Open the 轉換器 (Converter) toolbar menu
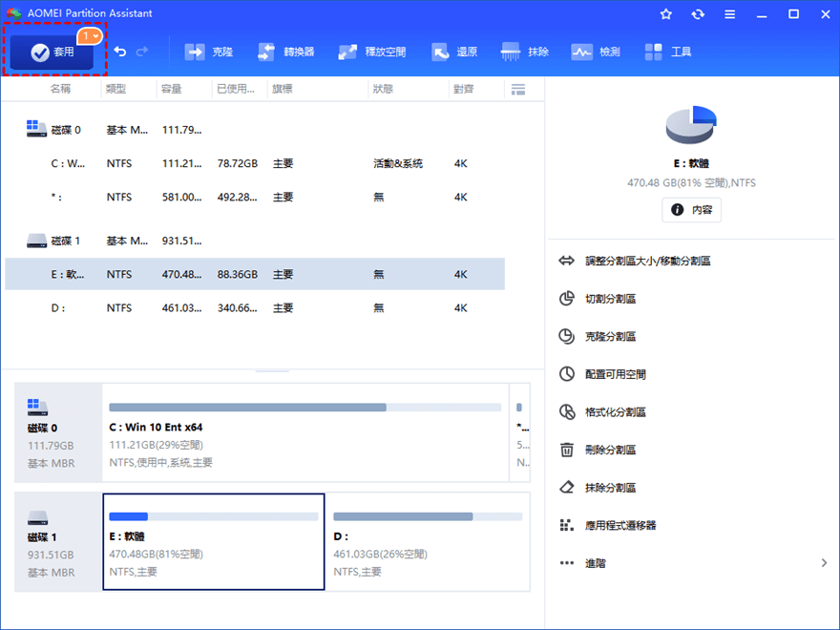Screen dimensions: 840x630 pyautogui.click(x=285, y=52)
